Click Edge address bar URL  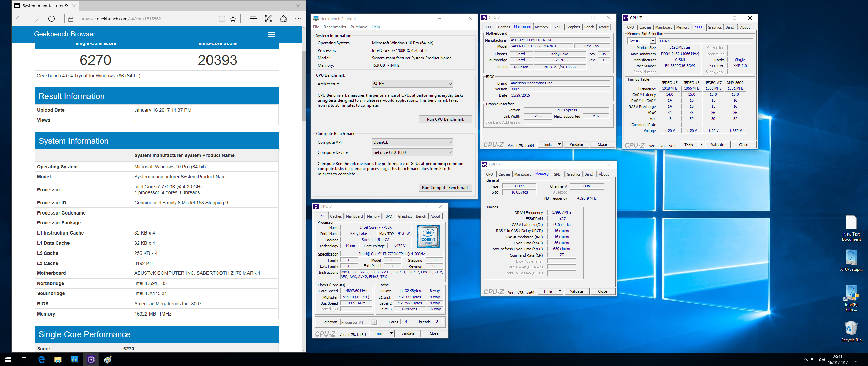[121, 19]
